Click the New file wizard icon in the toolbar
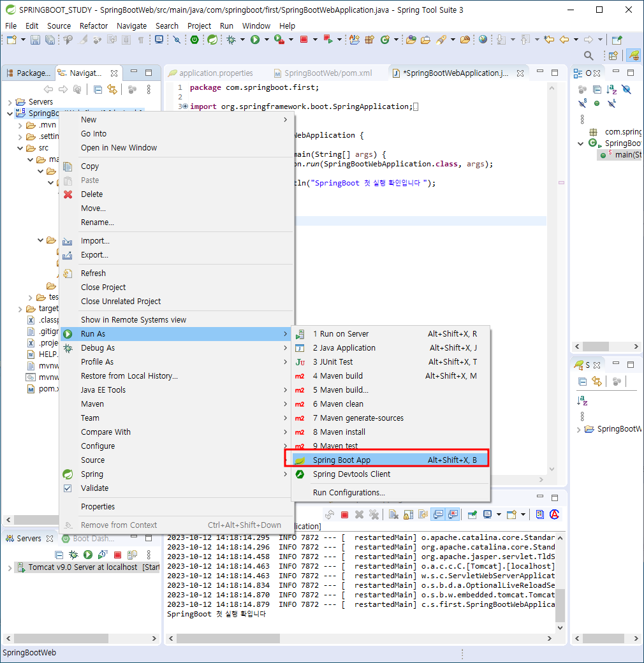This screenshot has width=644, height=663. tap(11, 40)
